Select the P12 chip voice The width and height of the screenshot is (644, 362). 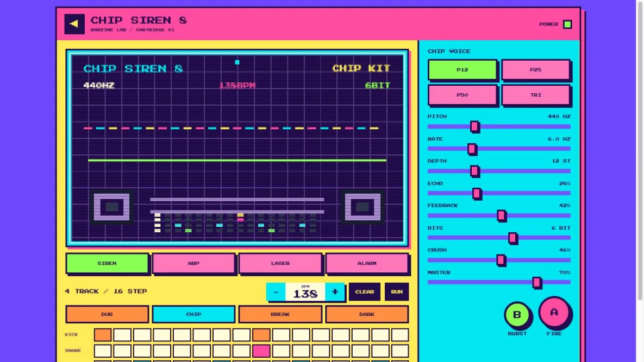click(462, 69)
